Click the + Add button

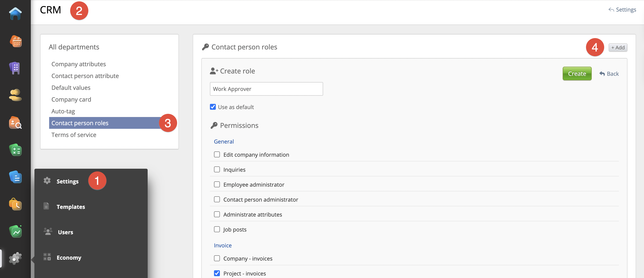pos(618,48)
